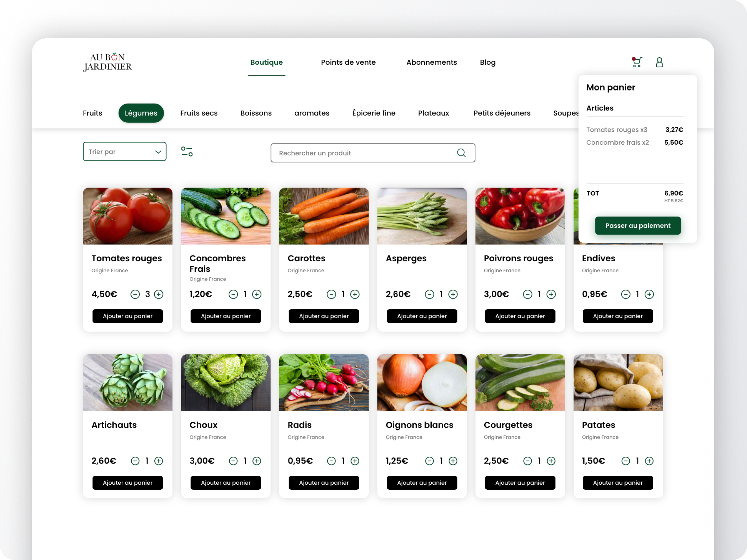Open the user account icon

pyautogui.click(x=659, y=62)
